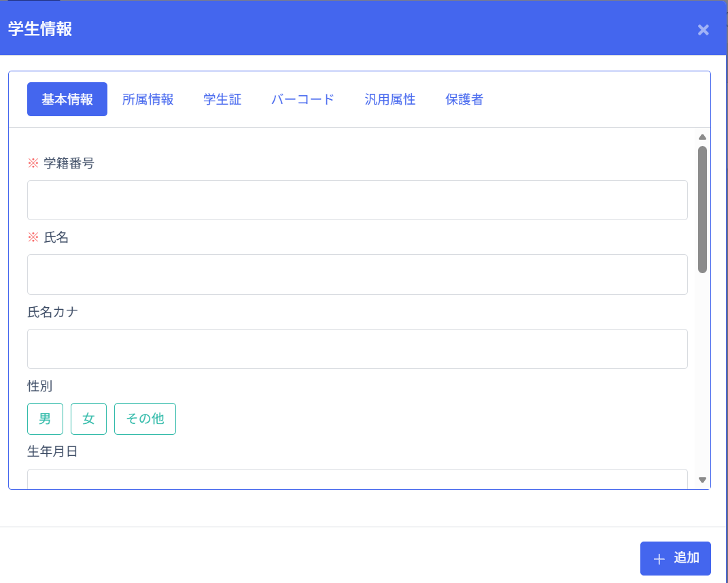This screenshot has width=728, height=583.
Task: Choose 女 for gender
Action: pyautogui.click(x=88, y=419)
